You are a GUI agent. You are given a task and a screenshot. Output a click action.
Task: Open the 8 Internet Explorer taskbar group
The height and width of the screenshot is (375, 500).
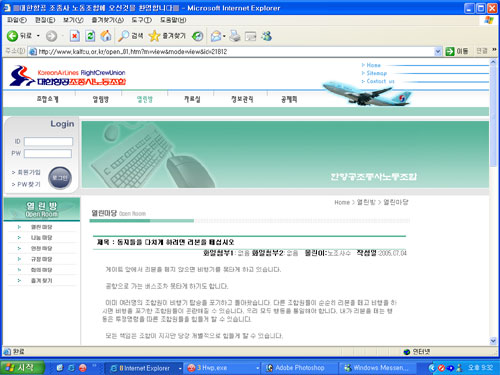144,368
